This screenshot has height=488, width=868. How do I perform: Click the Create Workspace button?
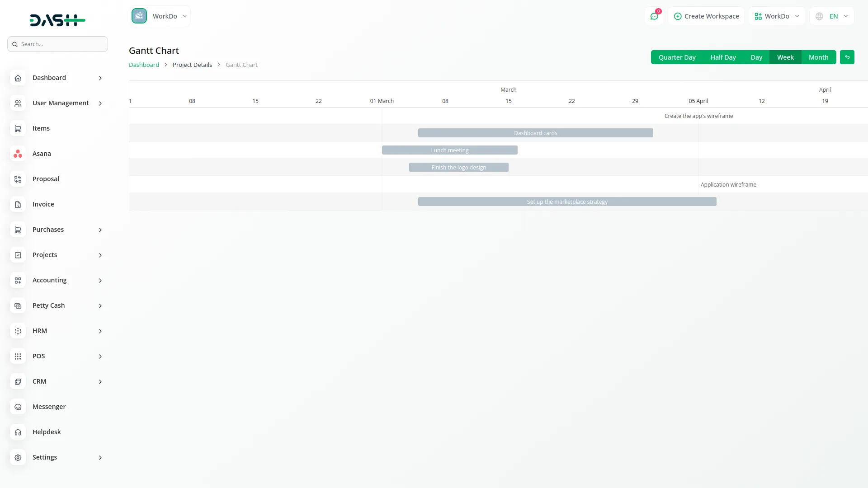[706, 16]
